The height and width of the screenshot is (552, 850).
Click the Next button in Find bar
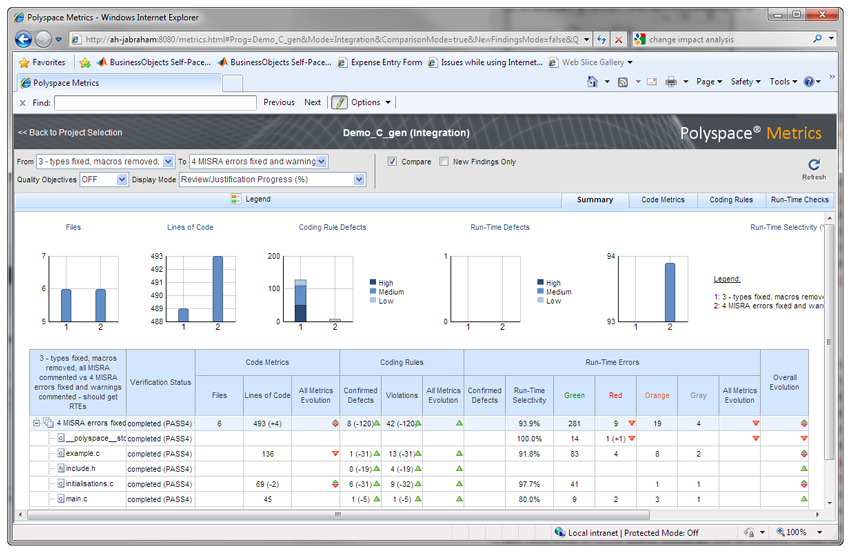click(312, 102)
